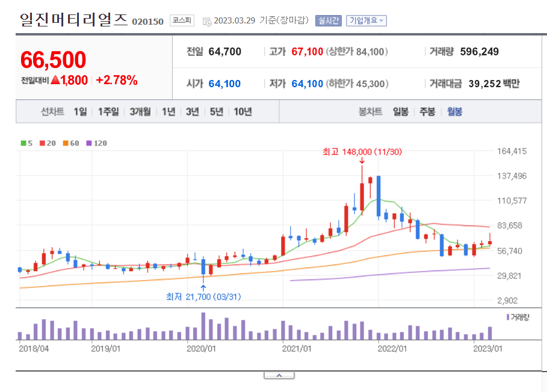The height and width of the screenshot is (392, 547).
Task: Click the green 5 moving average swatch
Action: [x=23, y=143]
